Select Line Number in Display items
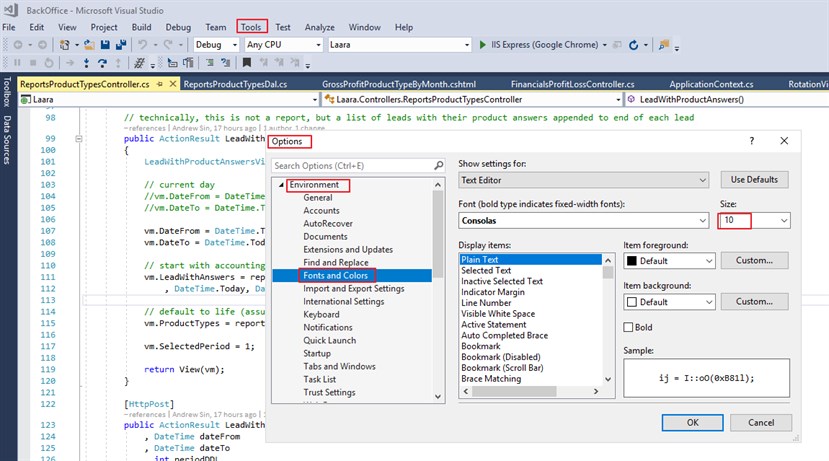The image size is (829, 461). point(486,303)
